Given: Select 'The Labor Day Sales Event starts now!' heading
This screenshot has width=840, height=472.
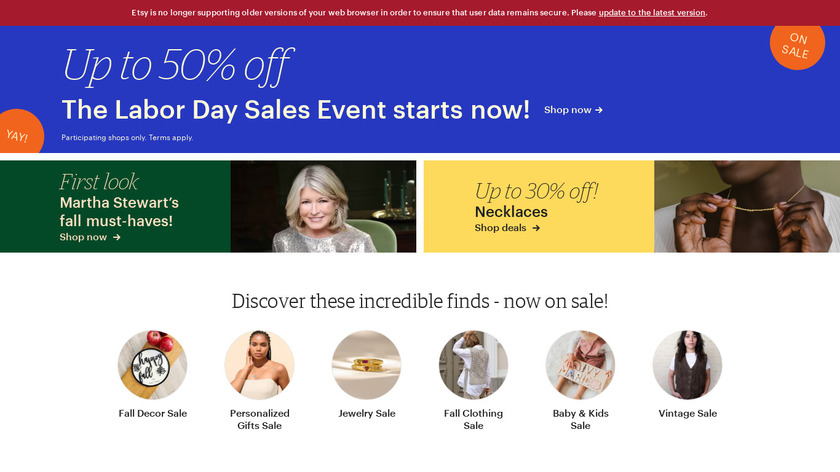Looking at the screenshot, I should 295,110.
